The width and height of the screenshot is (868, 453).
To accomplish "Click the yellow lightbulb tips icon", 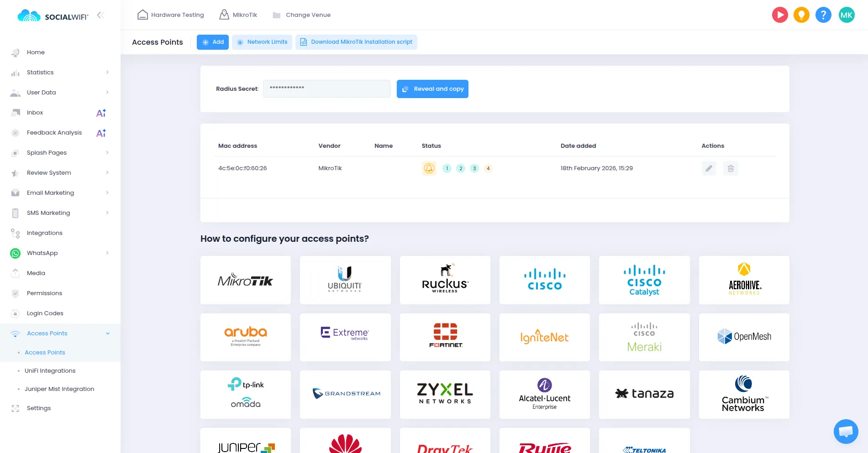I will tap(801, 15).
